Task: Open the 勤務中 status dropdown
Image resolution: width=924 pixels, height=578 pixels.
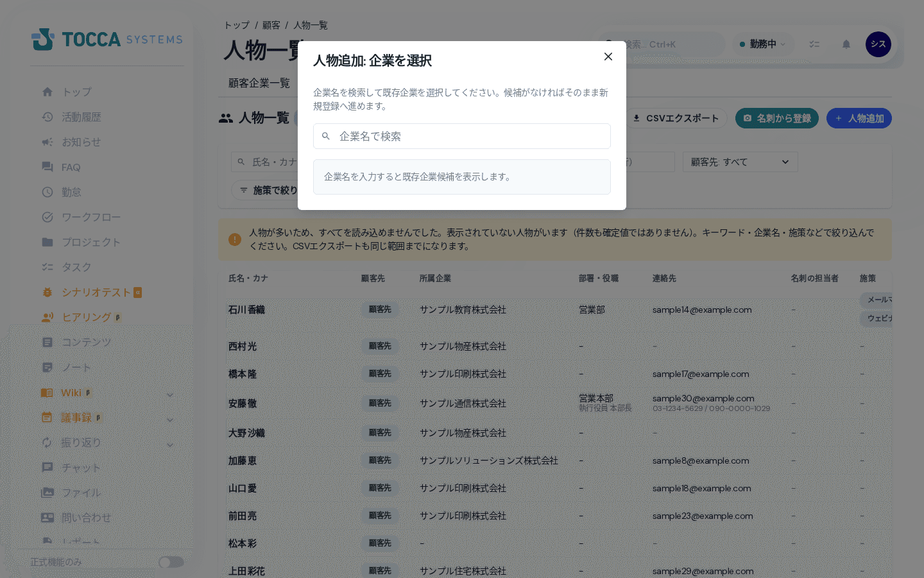Action: (x=763, y=44)
